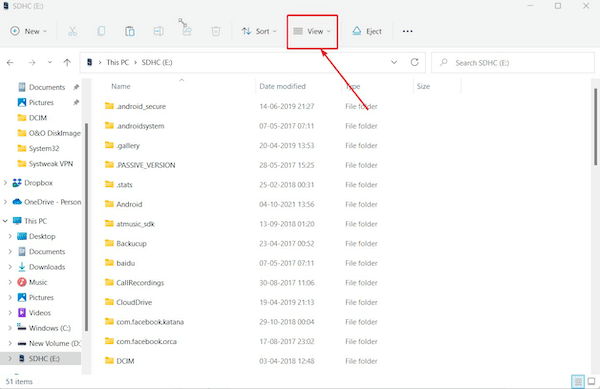Select SDHC (E:) in navigation pane

click(41, 358)
